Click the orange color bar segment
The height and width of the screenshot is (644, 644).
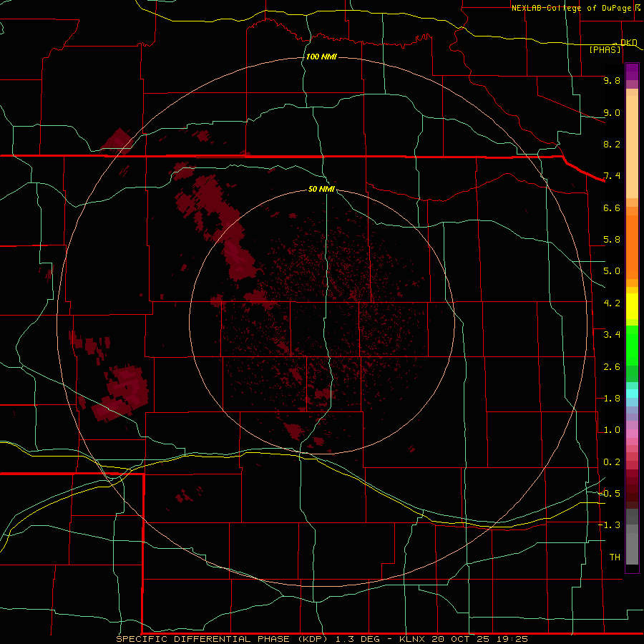pyautogui.click(x=632, y=246)
